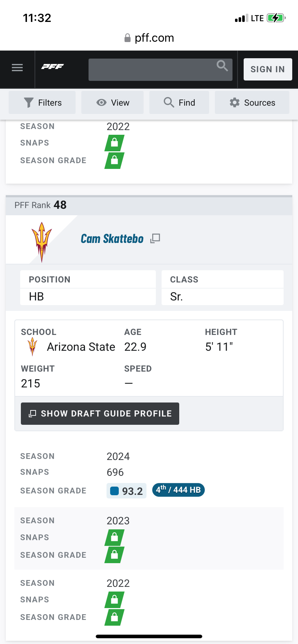The width and height of the screenshot is (298, 644).
Task: Click the PFF logo
Action: (53, 66)
